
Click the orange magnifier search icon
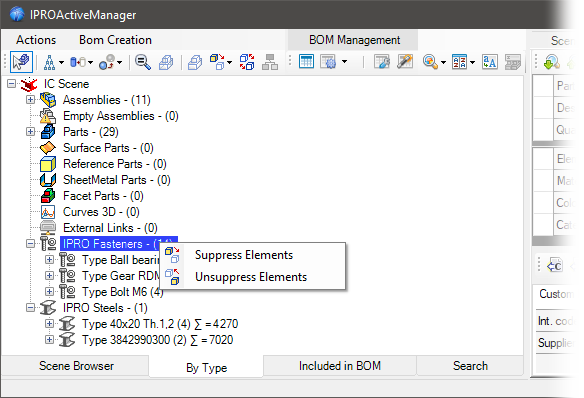click(x=430, y=62)
